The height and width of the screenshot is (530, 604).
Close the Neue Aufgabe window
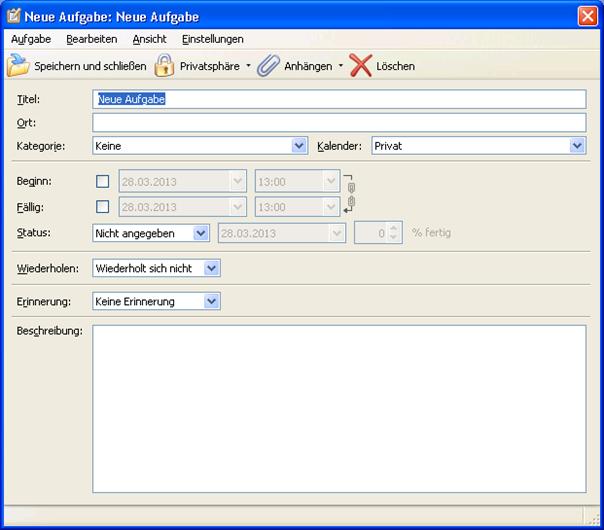[x=587, y=16]
